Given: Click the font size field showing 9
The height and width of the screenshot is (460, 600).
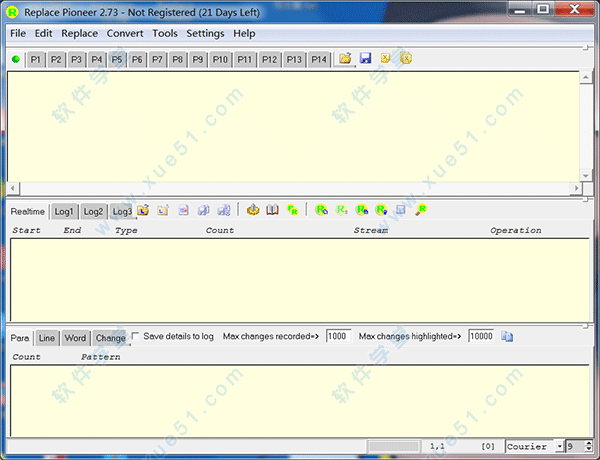Looking at the screenshot, I should point(575,446).
